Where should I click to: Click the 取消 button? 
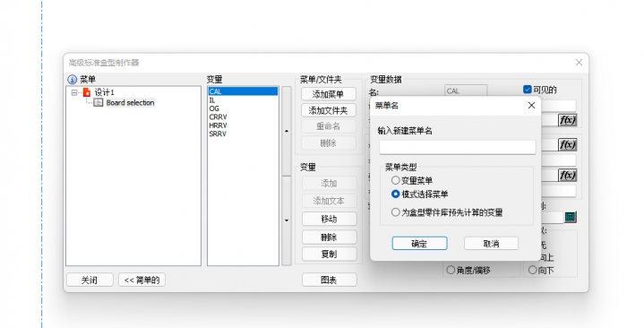491,244
